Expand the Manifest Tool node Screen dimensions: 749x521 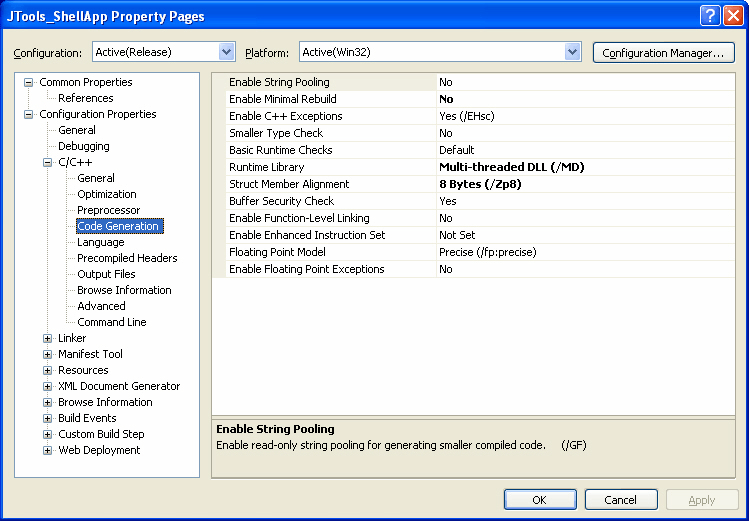(x=47, y=354)
